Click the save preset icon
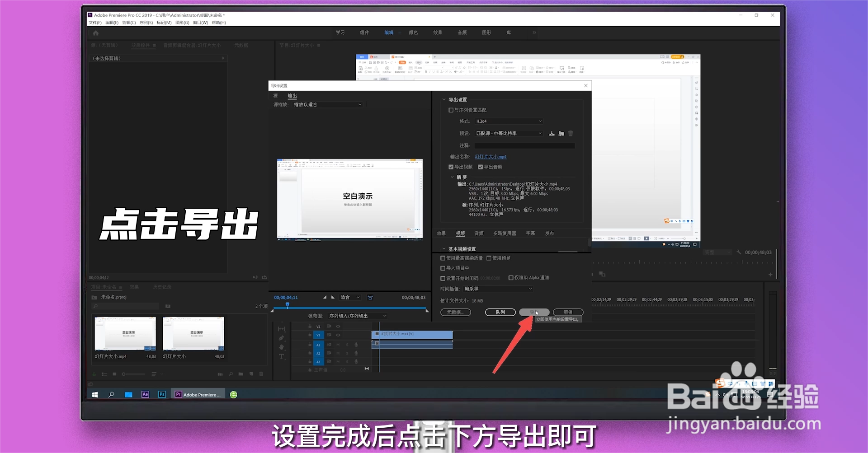Viewport: 868px width, 453px height. (552, 133)
